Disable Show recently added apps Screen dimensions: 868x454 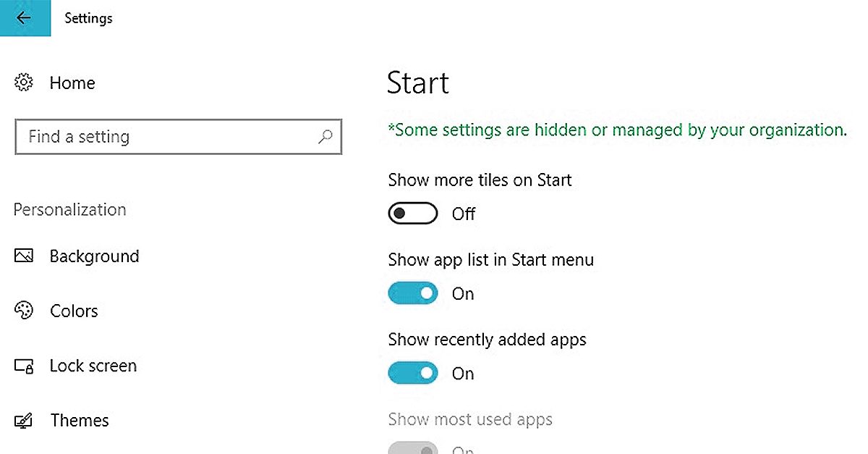pos(413,373)
